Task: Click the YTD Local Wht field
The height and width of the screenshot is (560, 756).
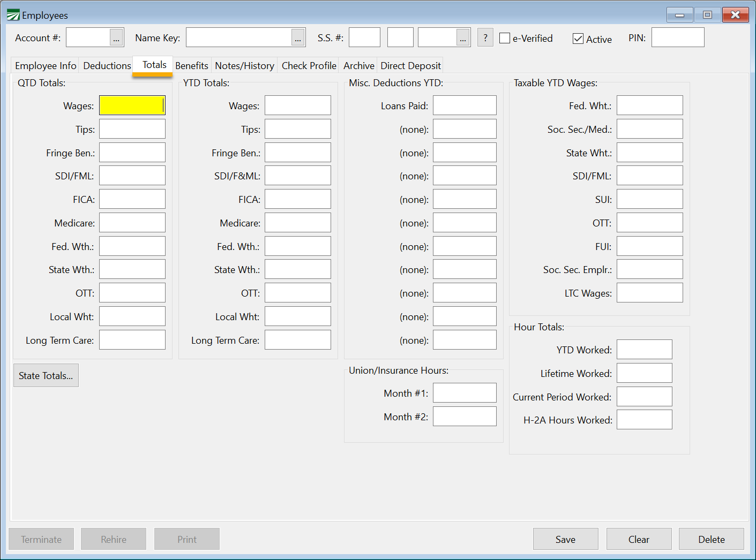Action: point(298,316)
